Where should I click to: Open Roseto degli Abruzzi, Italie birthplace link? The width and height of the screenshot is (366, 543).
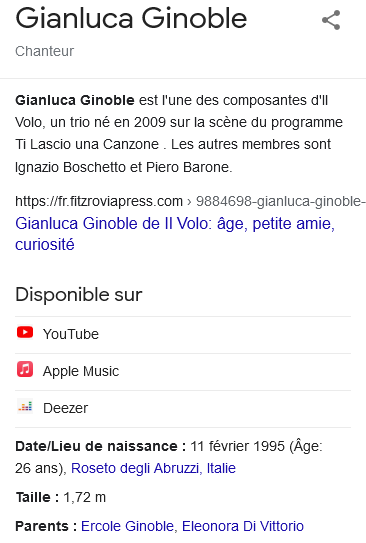point(153,468)
